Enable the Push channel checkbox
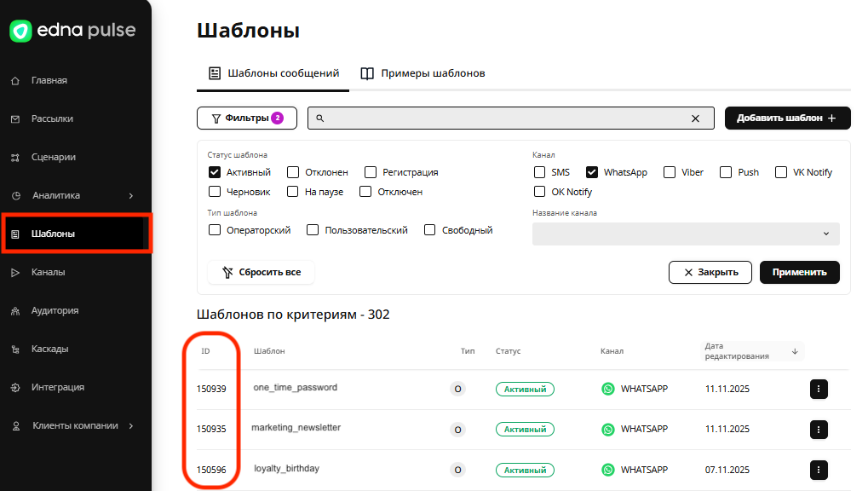Viewport: 868px width, 491px height. pyautogui.click(x=726, y=172)
